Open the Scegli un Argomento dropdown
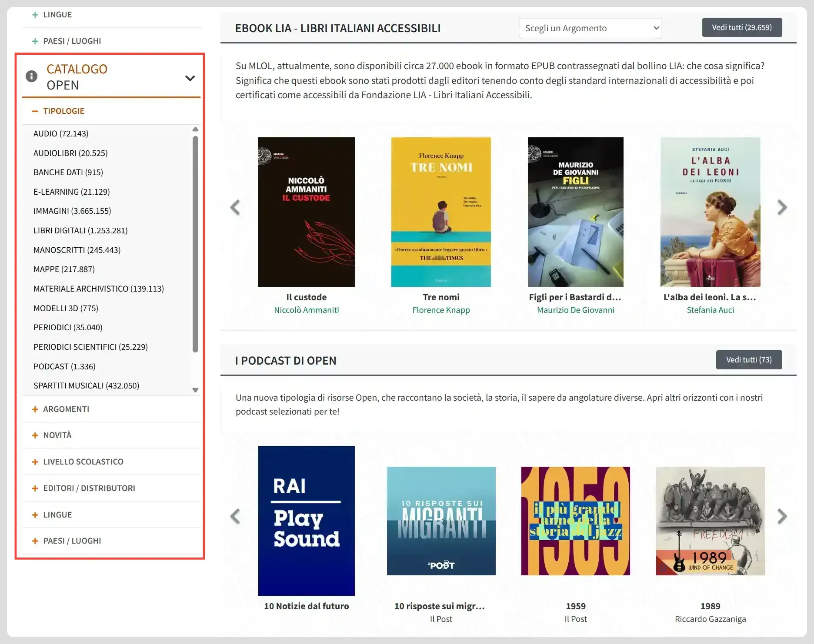814x644 pixels. tap(590, 27)
